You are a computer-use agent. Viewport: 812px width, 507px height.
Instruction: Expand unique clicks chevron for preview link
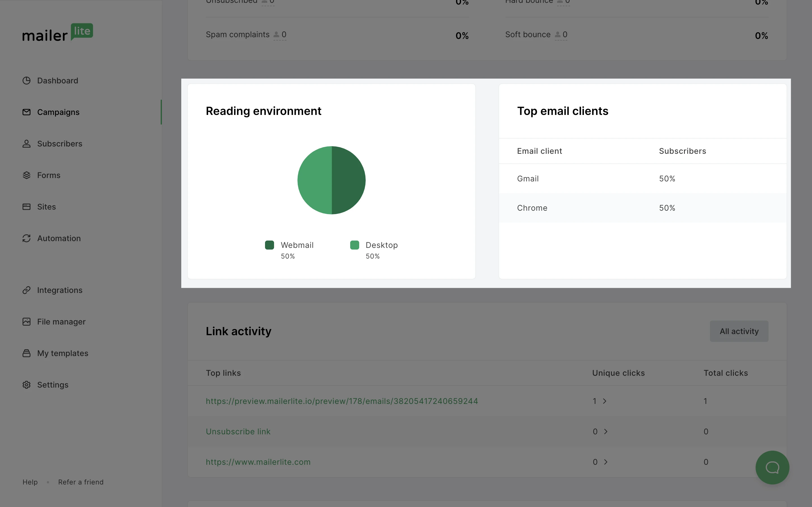click(x=605, y=401)
